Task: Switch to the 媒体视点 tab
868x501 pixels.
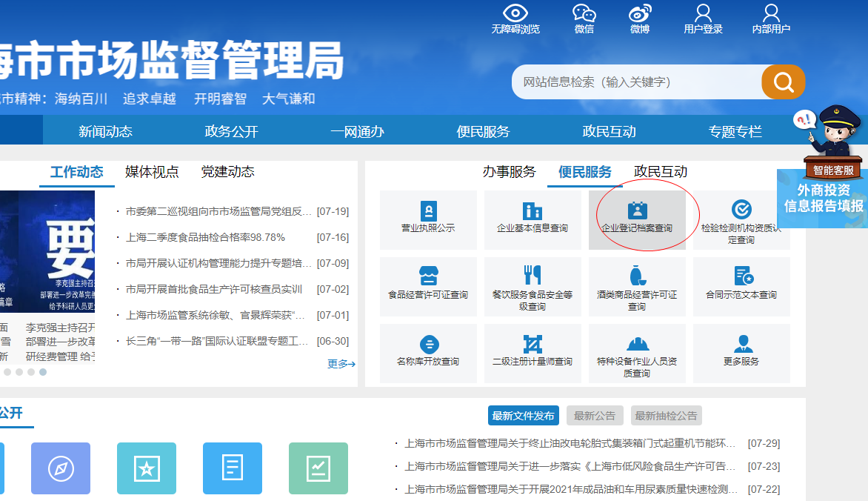Action: click(153, 172)
